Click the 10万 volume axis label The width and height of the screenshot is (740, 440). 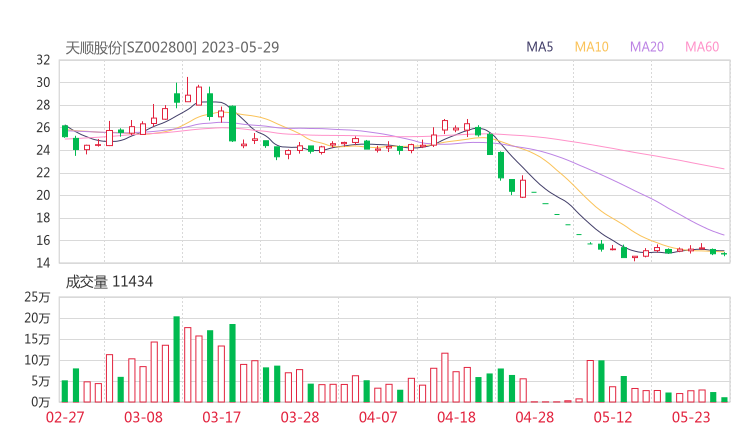(37, 360)
